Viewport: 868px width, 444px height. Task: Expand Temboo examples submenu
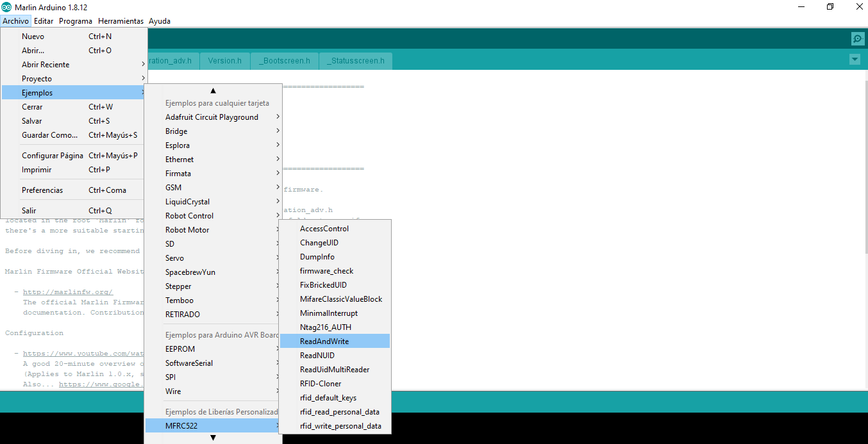click(213, 300)
